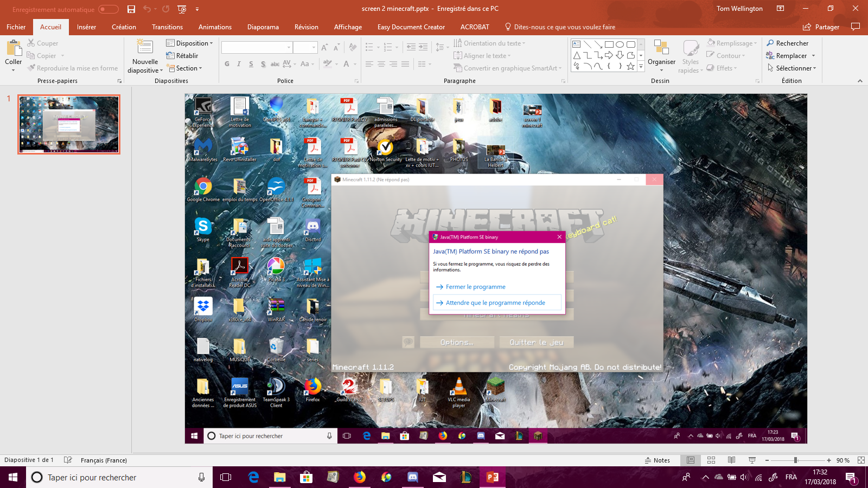Screen dimensions: 868x488
Task: Open the Fichier menu
Action: [x=16, y=27]
